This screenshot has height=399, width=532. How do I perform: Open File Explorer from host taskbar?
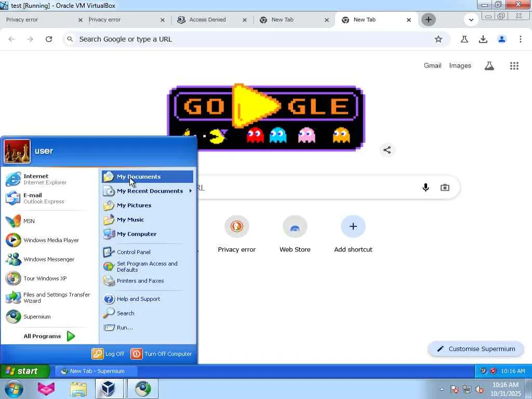[78, 389]
